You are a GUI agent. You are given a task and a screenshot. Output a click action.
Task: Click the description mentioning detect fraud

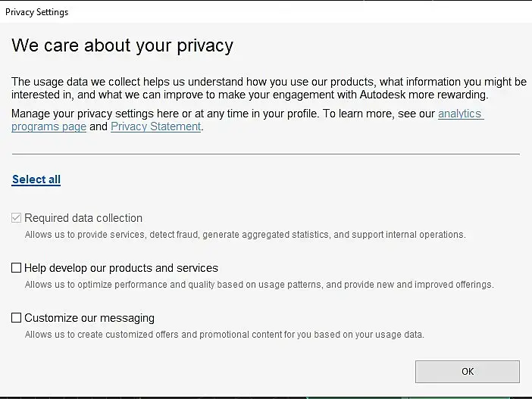pyautogui.click(x=245, y=235)
